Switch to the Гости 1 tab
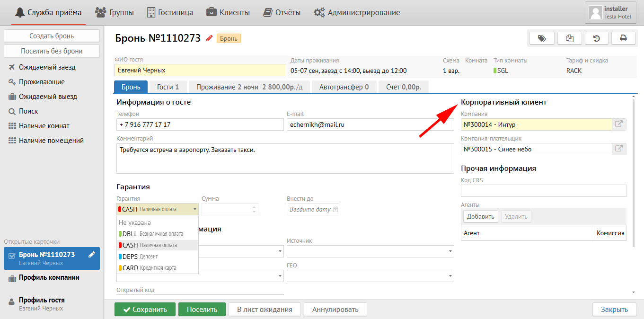The image size is (644, 319). point(168,87)
